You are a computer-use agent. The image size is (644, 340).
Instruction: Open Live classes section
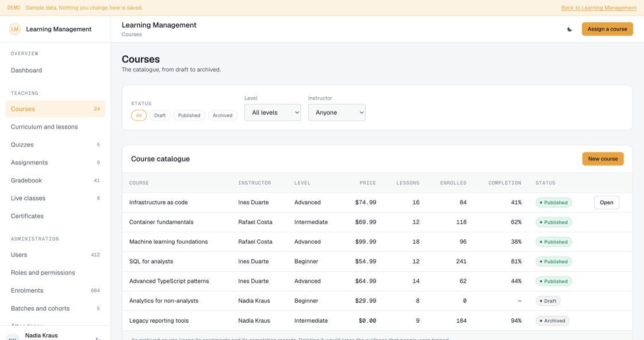[x=55, y=198]
